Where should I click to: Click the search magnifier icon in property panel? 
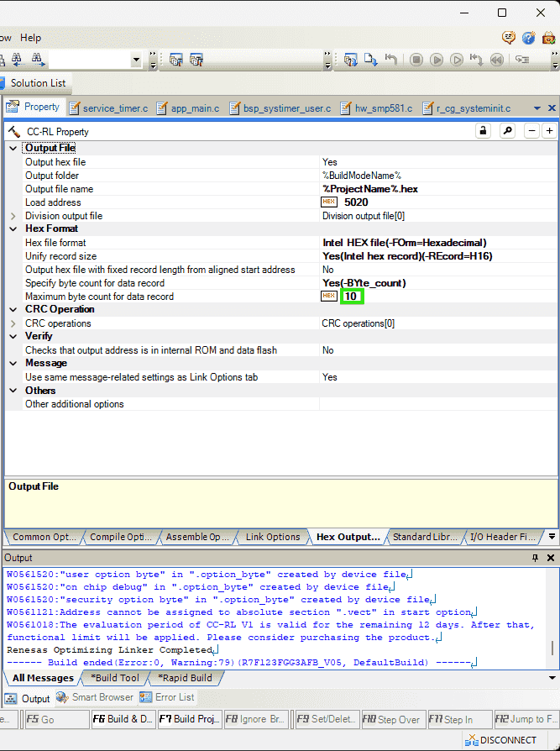pyautogui.click(x=507, y=131)
